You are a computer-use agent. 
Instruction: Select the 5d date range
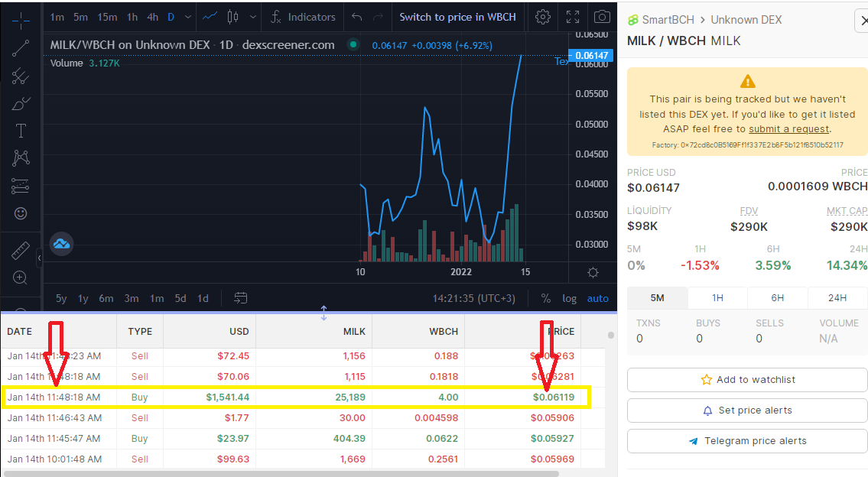pyautogui.click(x=180, y=298)
